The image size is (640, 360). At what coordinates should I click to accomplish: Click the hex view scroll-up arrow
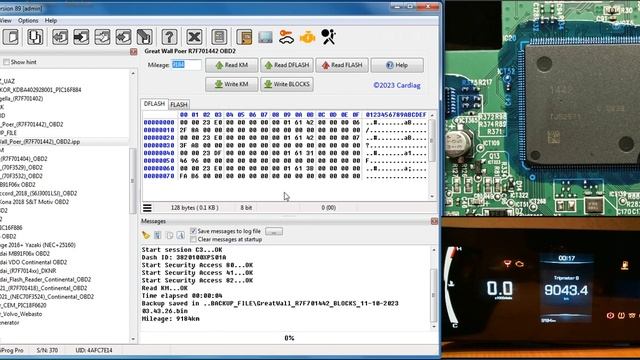pos(432,116)
